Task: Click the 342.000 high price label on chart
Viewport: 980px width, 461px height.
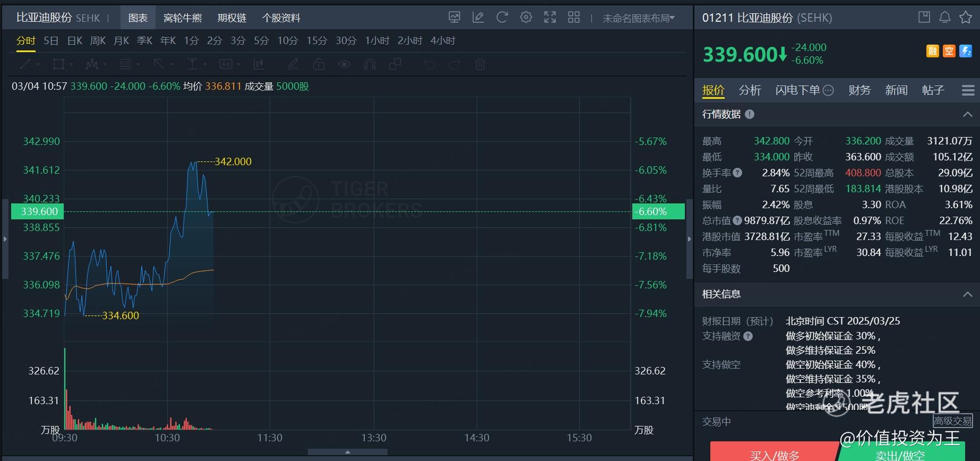Action: pyautogui.click(x=233, y=161)
